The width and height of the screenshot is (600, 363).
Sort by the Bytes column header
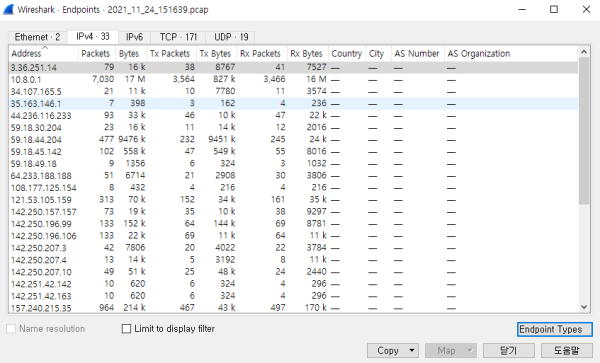[x=131, y=54]
